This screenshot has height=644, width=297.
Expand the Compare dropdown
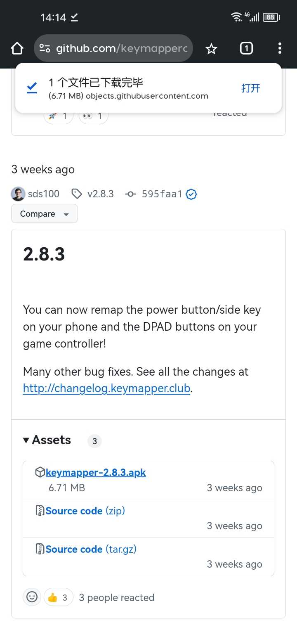pyautogui.click(x=44, y=214)
